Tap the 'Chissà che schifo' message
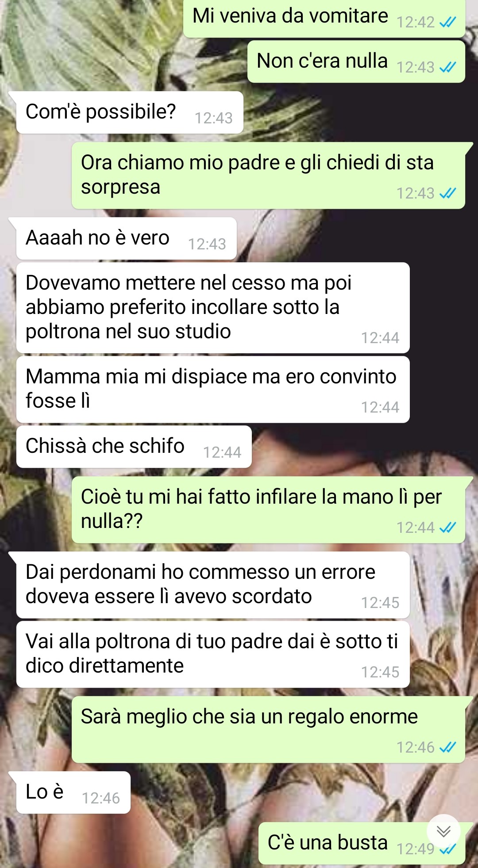The image size is (478, 868). coord(134,447)
